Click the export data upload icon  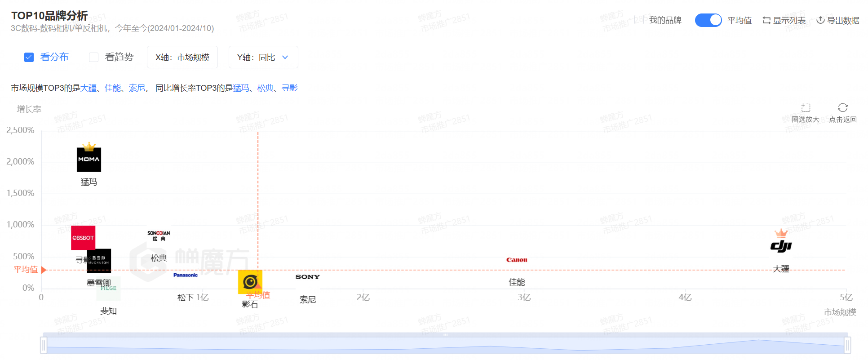820,20
